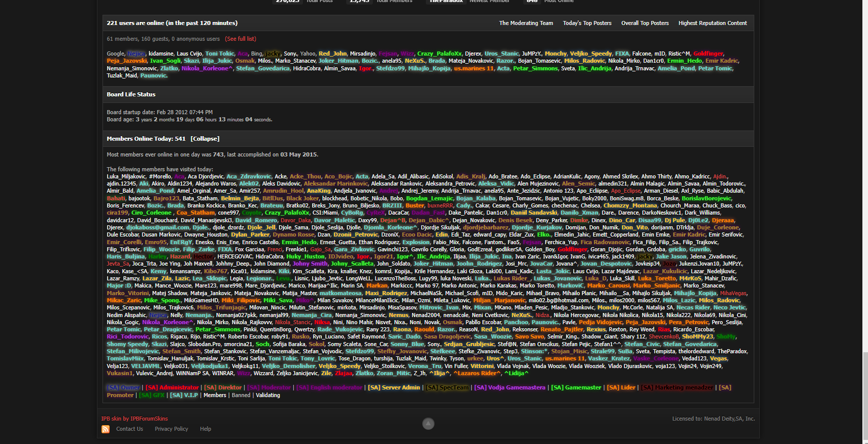This screenshot has height=444, width=868.
Task: Collapse the Members Online Today section
Action: click(x=205, y=139)
